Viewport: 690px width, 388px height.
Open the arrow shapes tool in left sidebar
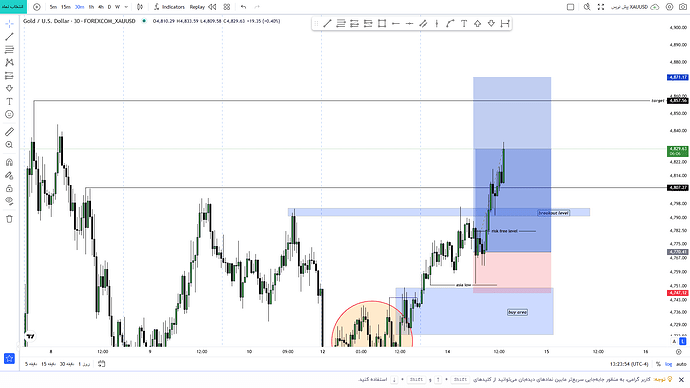tap(9, 88)
